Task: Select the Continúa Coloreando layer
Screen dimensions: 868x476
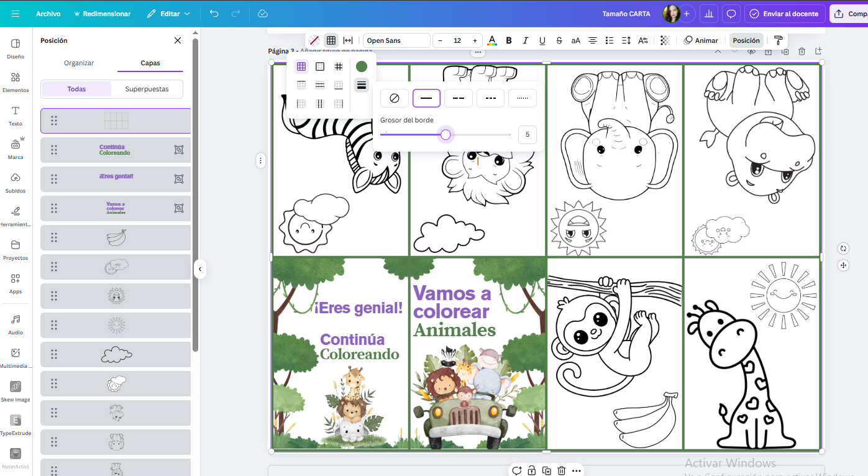Action: tap(116, 150)
